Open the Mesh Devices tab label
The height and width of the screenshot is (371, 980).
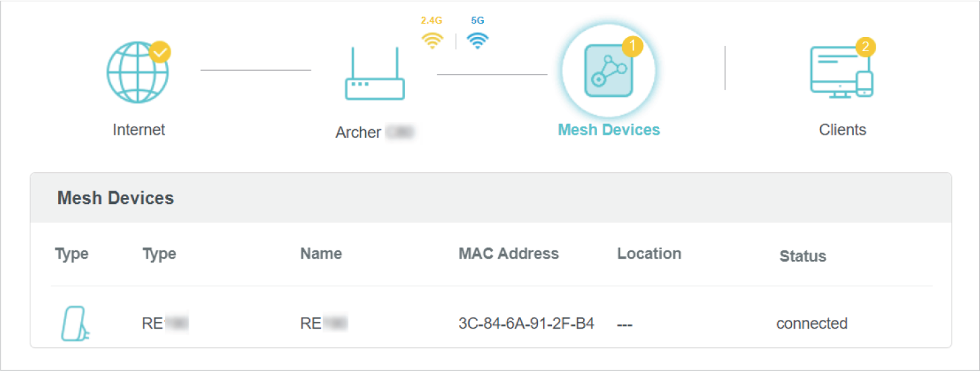(x=609, y=130)
